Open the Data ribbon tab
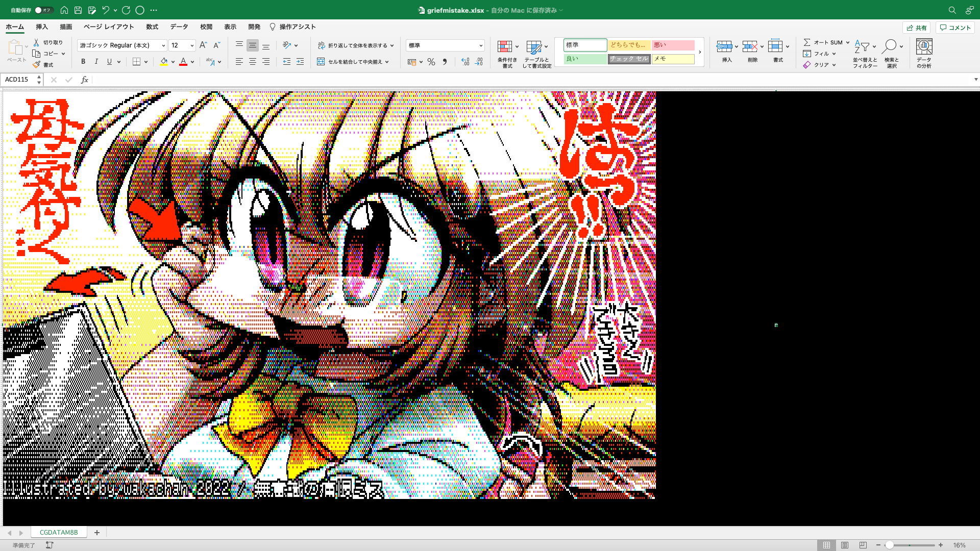Image resolution: width=980 pixels, height=551 pixels. (x=179, y=27)
